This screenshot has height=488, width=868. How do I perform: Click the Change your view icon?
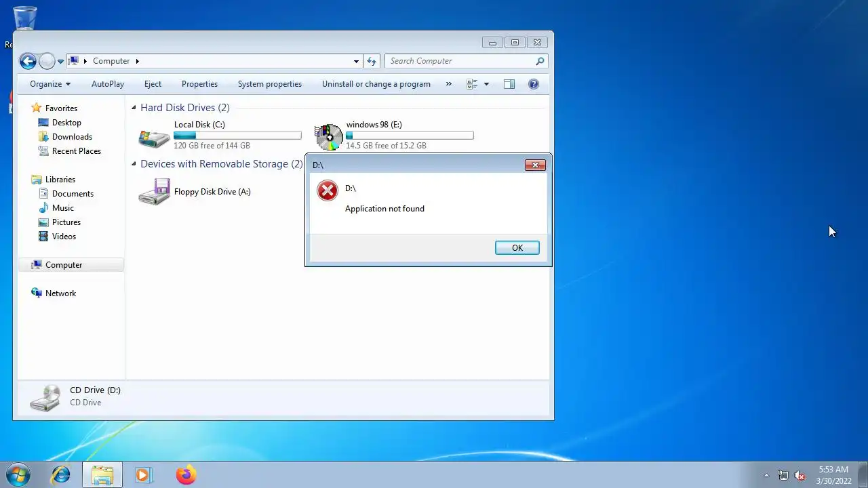click(x=473, y=84)
